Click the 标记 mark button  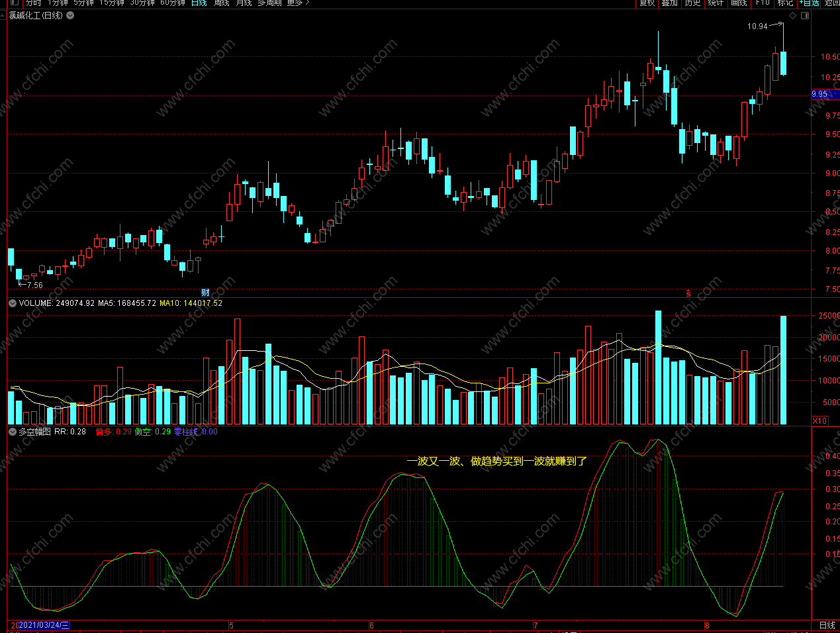786,3
